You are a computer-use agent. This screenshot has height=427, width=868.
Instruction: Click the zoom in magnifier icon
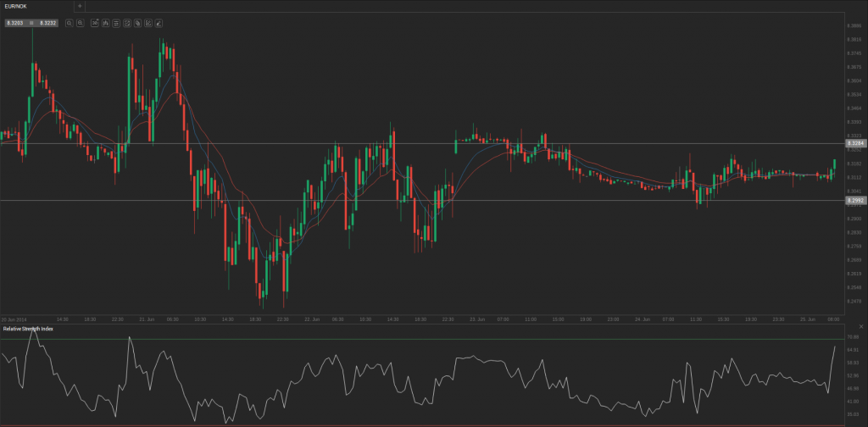pos(81,23)
